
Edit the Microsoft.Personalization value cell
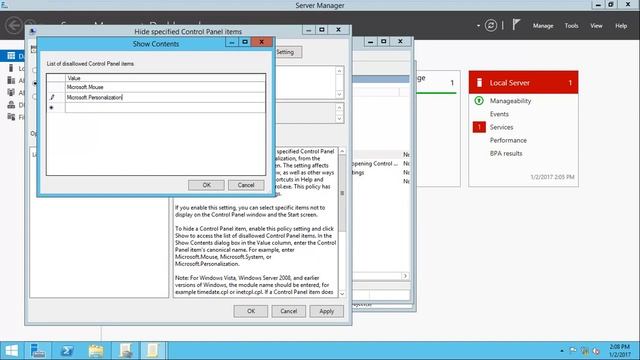(165, 97)
